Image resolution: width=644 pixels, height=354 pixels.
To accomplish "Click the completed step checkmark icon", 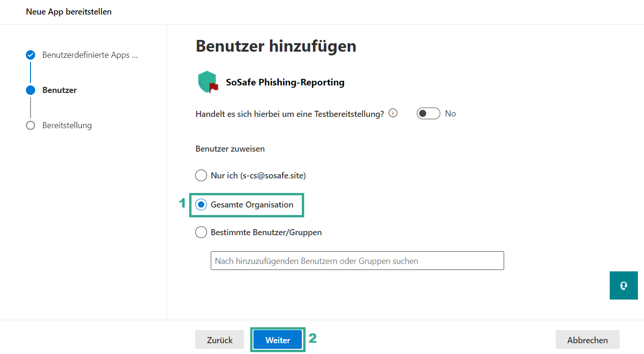I will 31,55.
